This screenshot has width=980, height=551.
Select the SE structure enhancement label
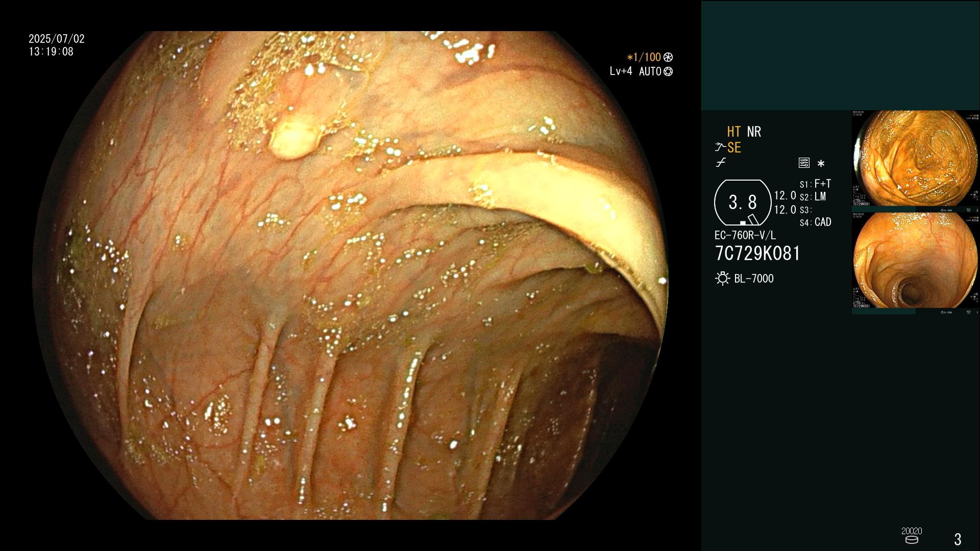click(734, 147)
